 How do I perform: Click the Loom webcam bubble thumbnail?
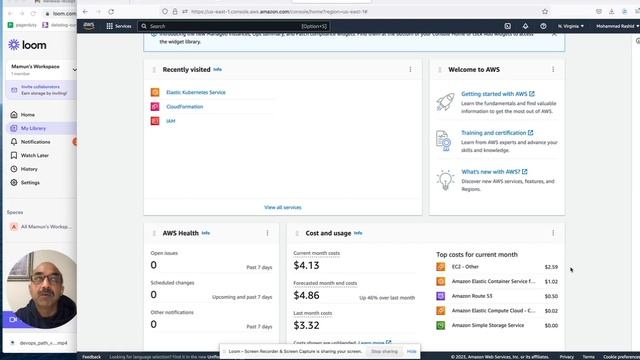(x=42, y=289)
